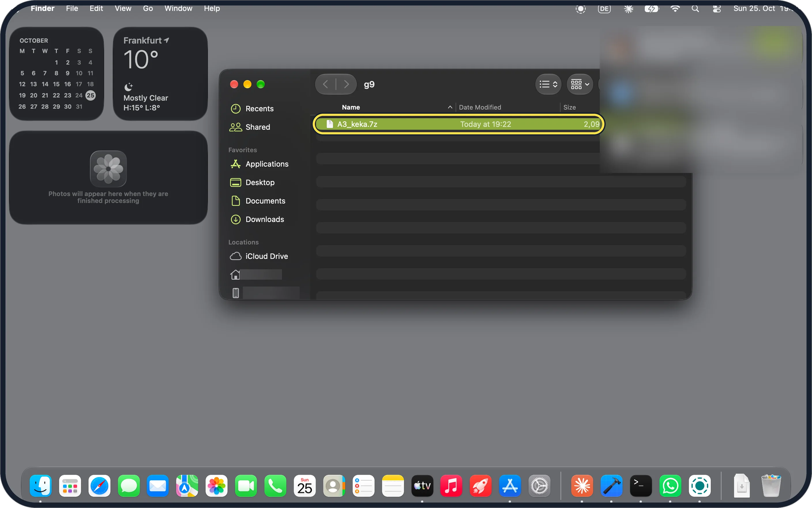Open Recents in Finder sidebar
The image size is (812, 508).
(252, 108)
